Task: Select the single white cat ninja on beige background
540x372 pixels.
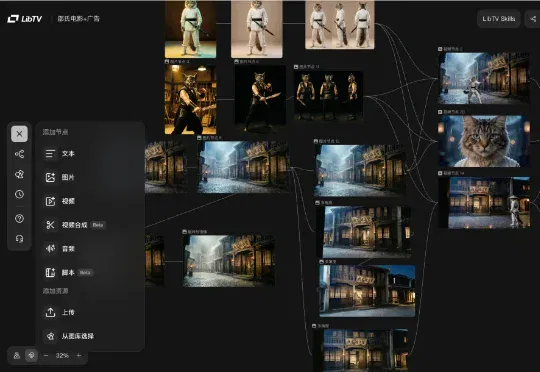Action: pyautogui.click(x=257, y=29)
